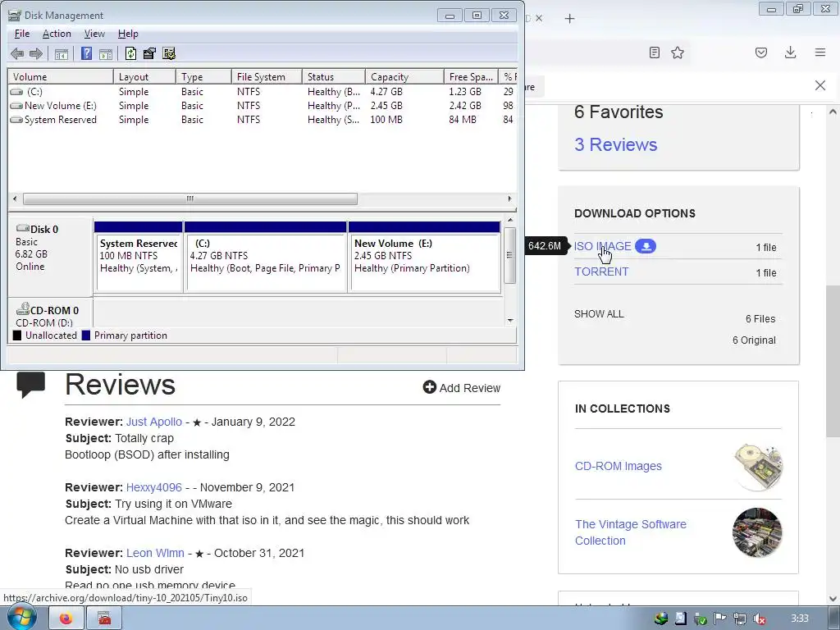Image resolution: width=840 pixels, height=630 pixels.
Task: Open The Vintage Software Collection link
Action: click(631, 532)
